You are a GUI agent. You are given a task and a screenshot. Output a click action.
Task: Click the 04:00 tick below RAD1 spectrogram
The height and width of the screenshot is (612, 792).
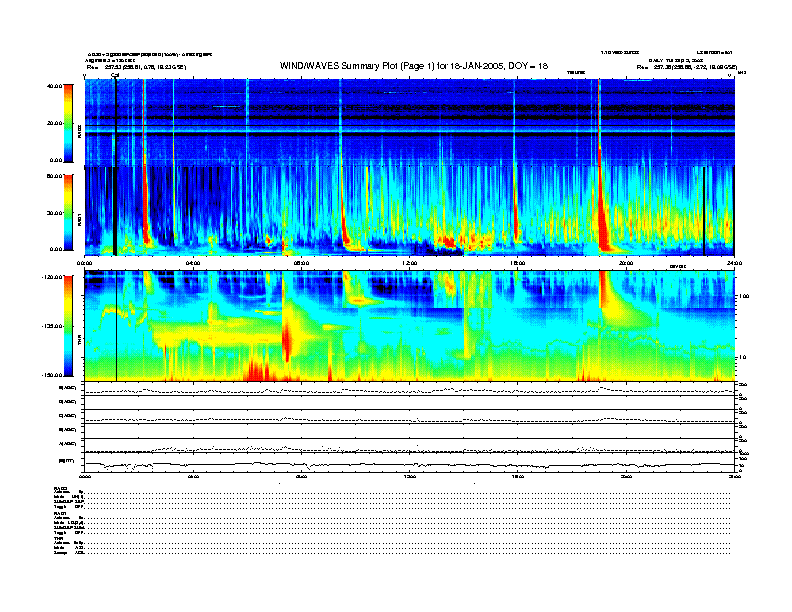[193, 263]
